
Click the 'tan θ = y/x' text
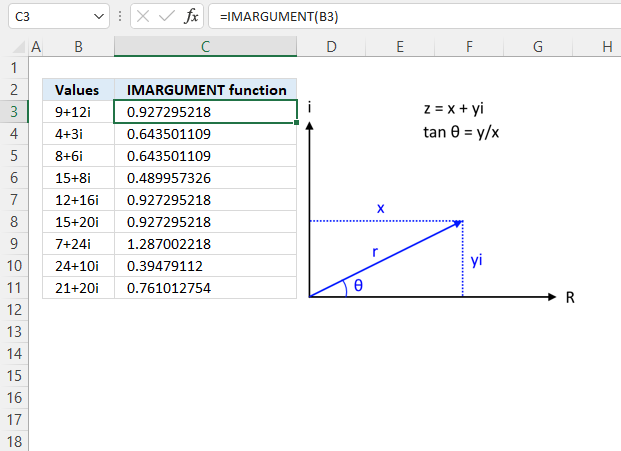[x=461, y=132]
